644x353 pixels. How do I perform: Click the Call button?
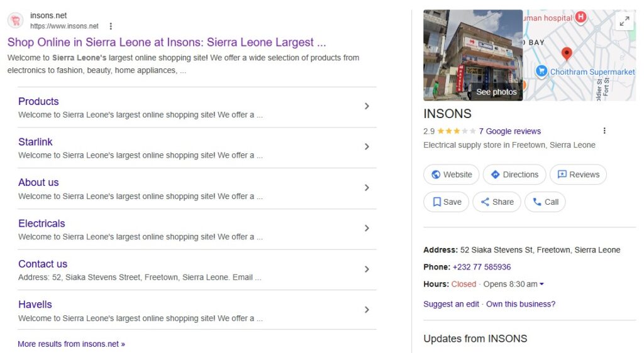point(545,202)
